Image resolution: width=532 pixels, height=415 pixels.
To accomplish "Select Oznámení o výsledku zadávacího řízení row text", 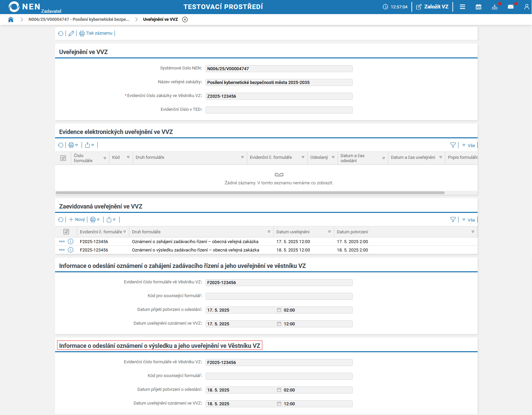I will coord(195,250).
